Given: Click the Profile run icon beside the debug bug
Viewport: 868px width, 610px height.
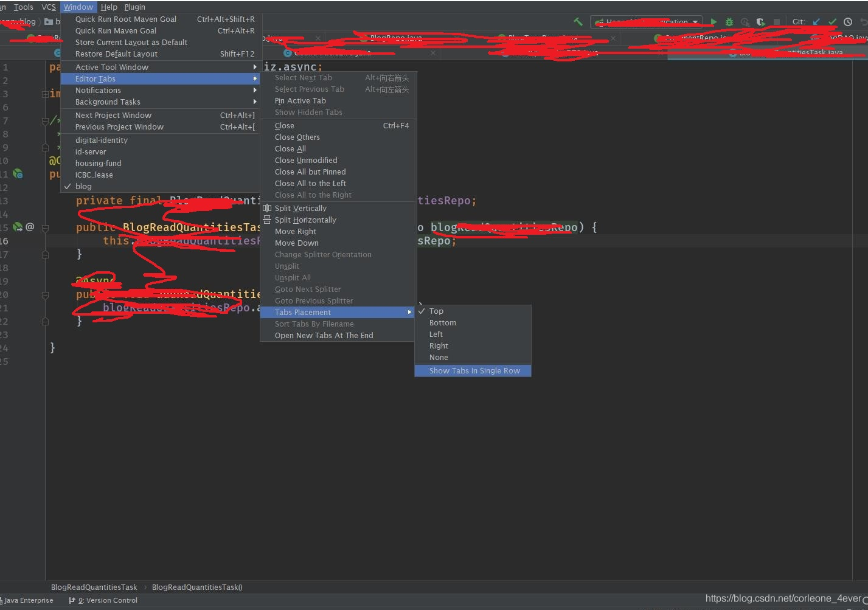Looking at the screenshot, I should tap(745, 22).
